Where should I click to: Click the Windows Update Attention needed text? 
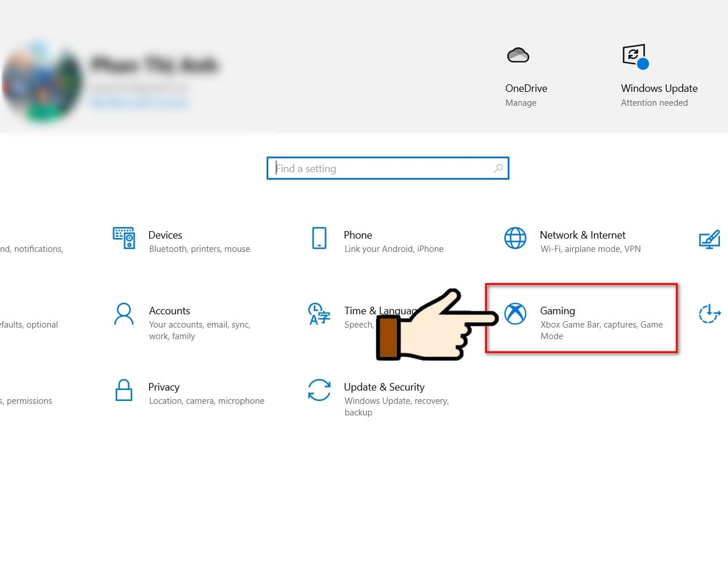pyautogui.click(x=654, y=103)
